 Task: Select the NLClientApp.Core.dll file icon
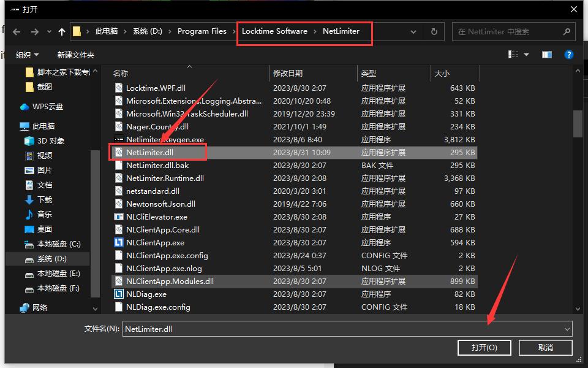coord(118,229)
